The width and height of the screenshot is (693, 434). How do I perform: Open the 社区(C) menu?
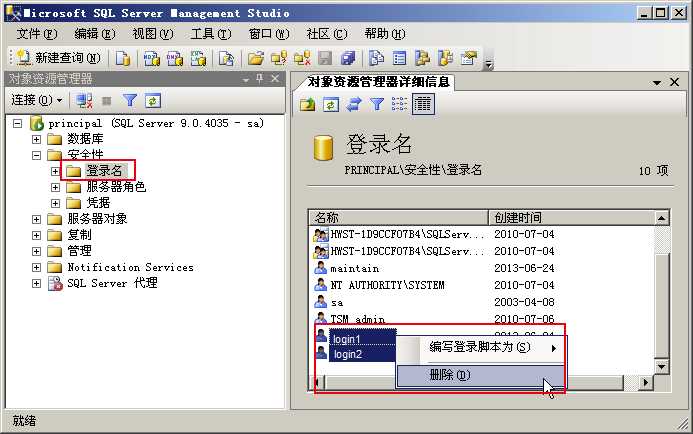(x=327, y=34)
